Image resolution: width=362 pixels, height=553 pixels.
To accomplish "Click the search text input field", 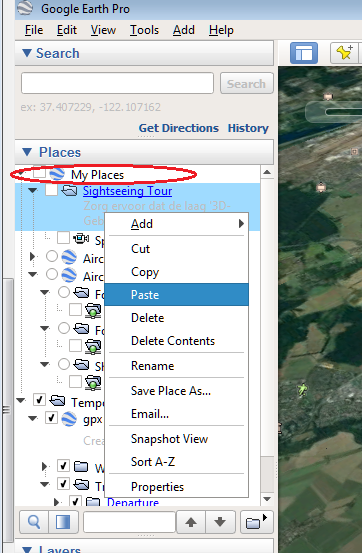I will tap(117, 83).
